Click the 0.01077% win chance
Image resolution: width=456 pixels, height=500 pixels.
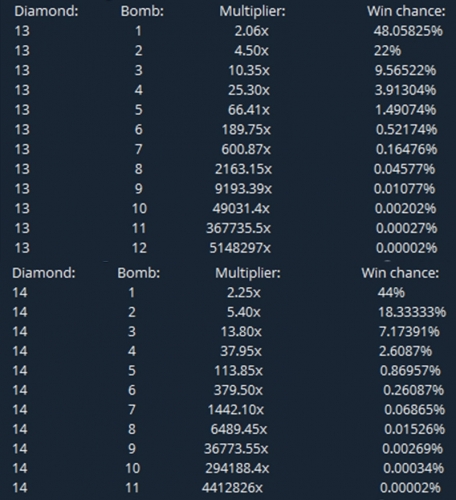click(404, 189)
